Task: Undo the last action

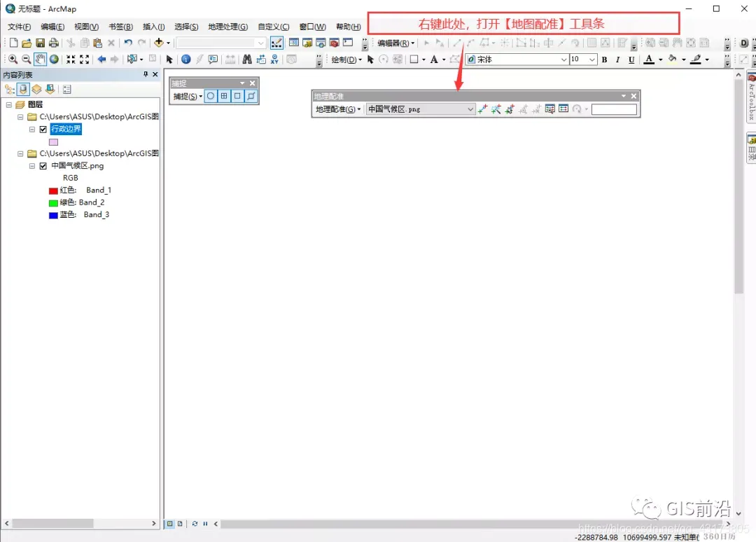Action: 128,43
